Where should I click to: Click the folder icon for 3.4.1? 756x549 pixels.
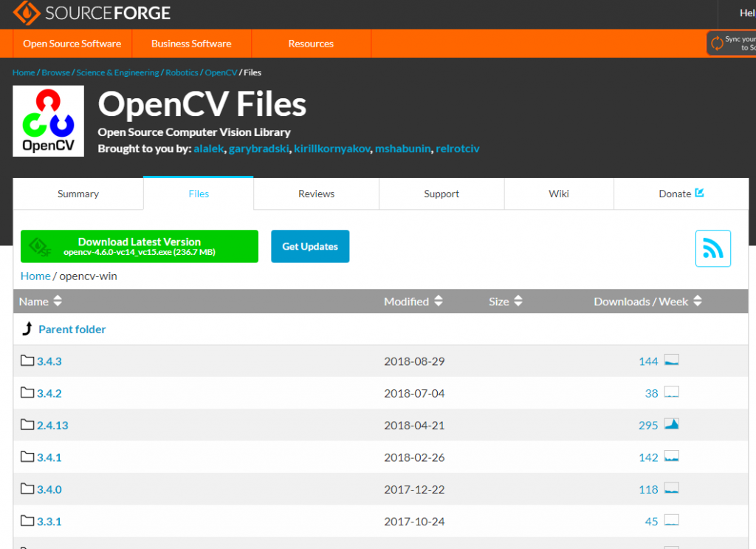point(27,457)
